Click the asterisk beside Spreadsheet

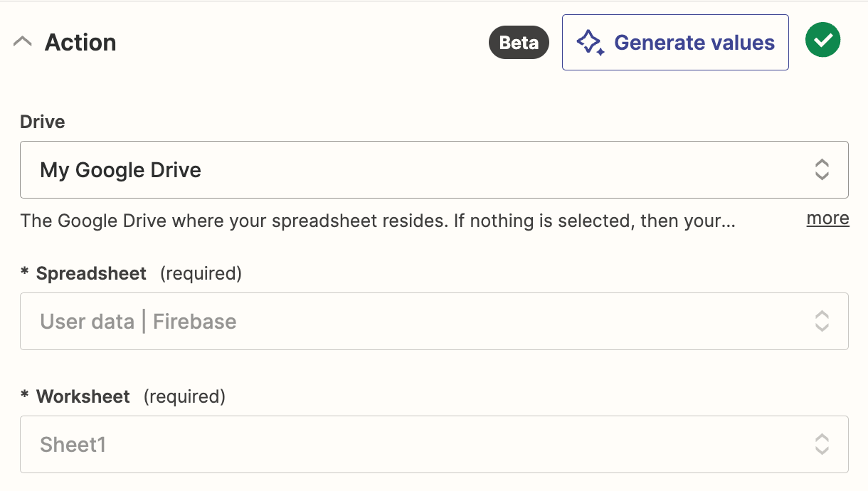[25, 275]
